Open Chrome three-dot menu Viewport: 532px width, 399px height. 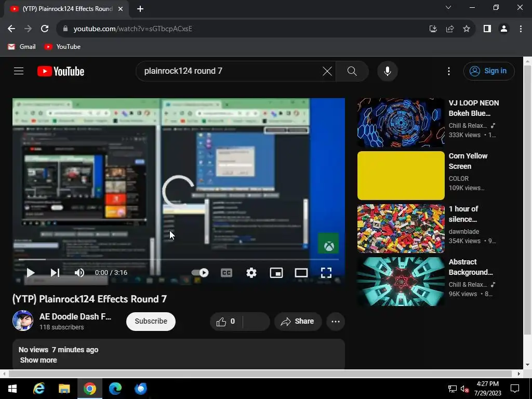[521, 29]
